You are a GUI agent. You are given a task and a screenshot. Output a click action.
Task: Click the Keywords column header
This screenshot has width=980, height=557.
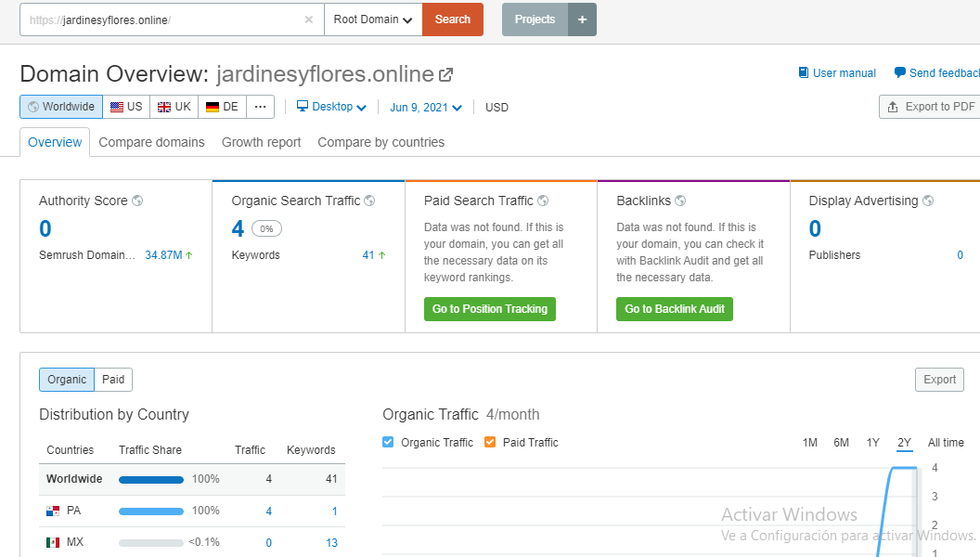(x=311, y=450)
